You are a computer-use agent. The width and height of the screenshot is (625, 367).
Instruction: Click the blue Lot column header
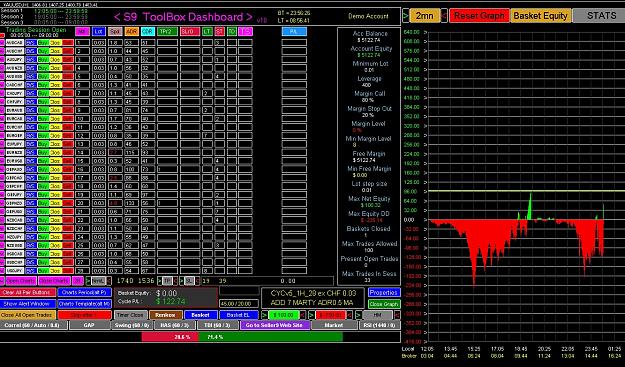point(98,31)
